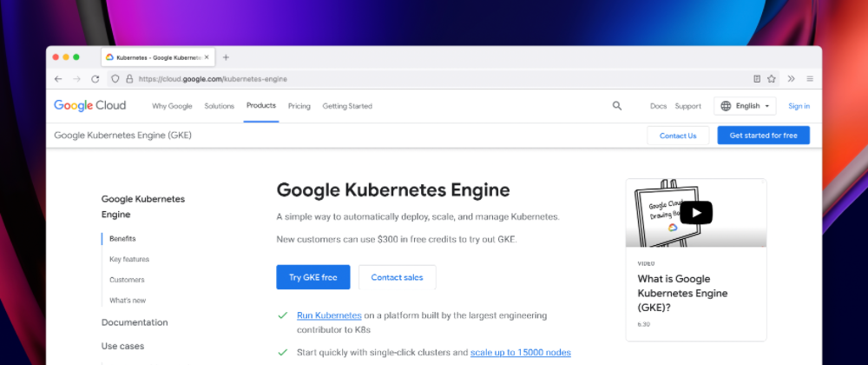Click the $300 in free credits sentence
Screen dimensions: 868x365
pyautogui.click(x=397, y=240)
